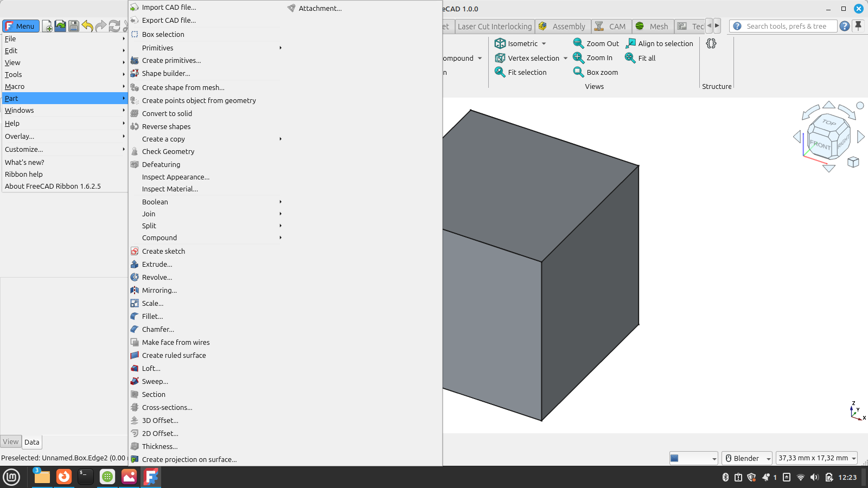This screenshot has width=868, height=488.
Task: Click the FreeCAD icon in taskbar
Action: pyautogui.click(x=151, y=477)
